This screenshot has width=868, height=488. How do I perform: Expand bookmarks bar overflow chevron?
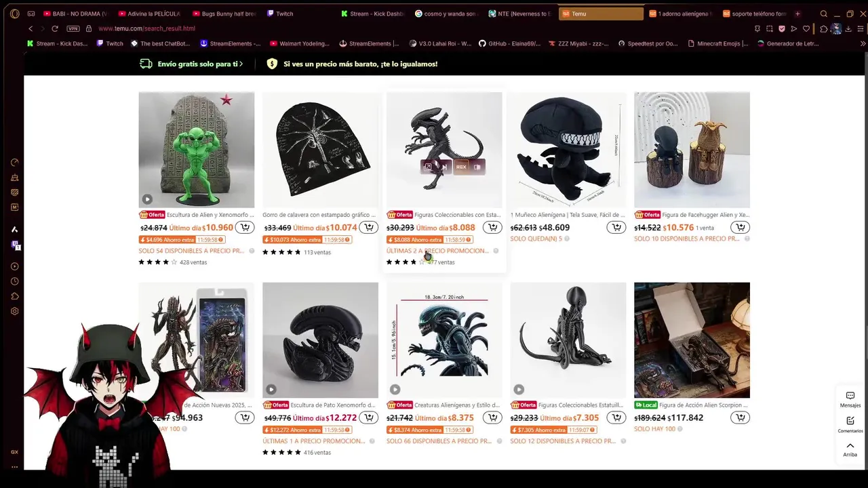pyautogui.click(x=863, y=43)
